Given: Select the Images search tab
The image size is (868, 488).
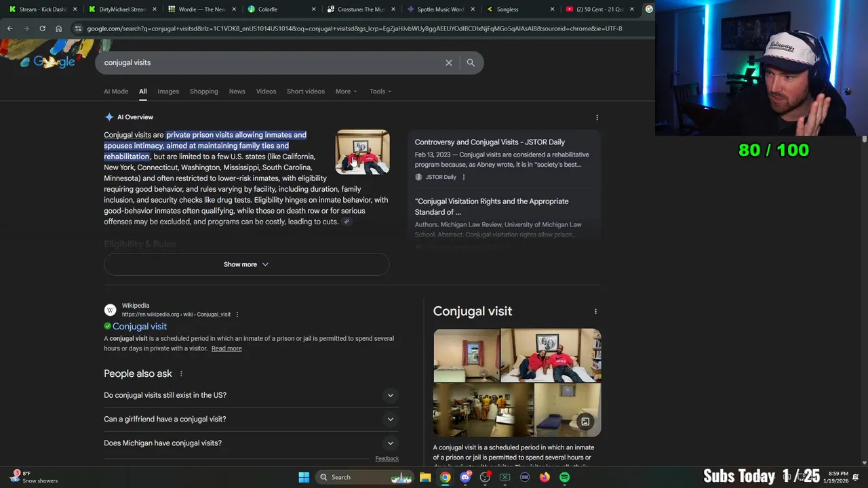Looking at the screenshot, I should click(168, 91).
